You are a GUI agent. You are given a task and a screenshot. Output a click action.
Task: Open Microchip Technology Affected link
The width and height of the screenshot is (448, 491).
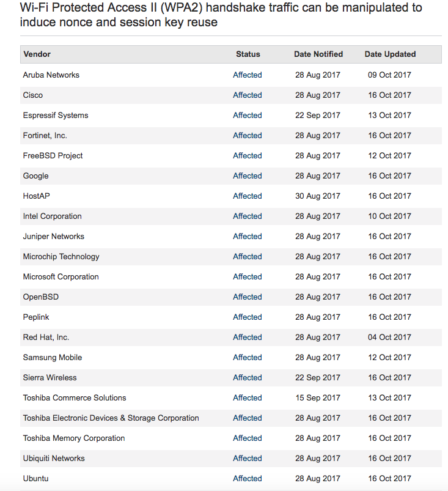(x=247, y=257)
